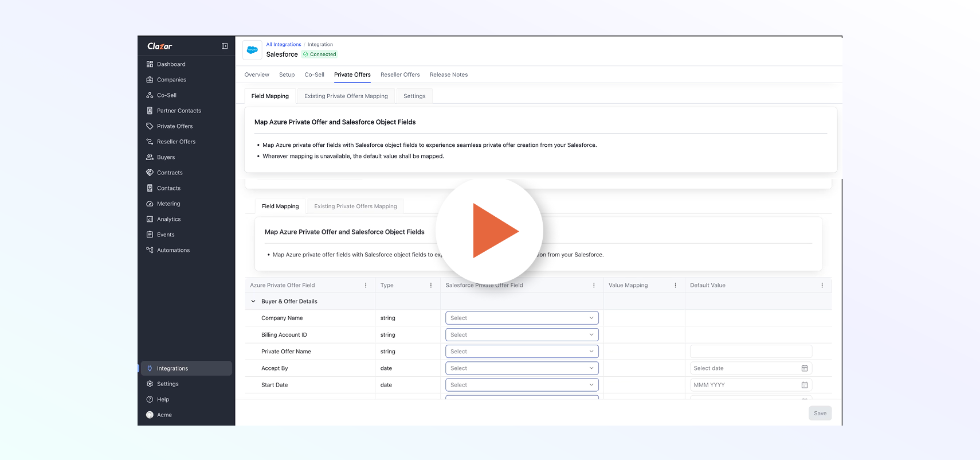Screen dimensions: 980x460
Task: Click the Partner Contacts sidebar icon
Action: 150,111
